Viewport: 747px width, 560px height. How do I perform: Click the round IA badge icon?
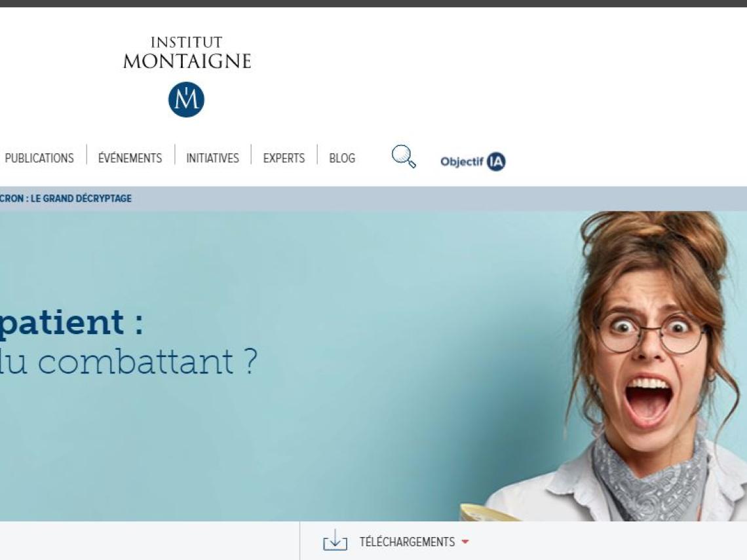point(496,162)
